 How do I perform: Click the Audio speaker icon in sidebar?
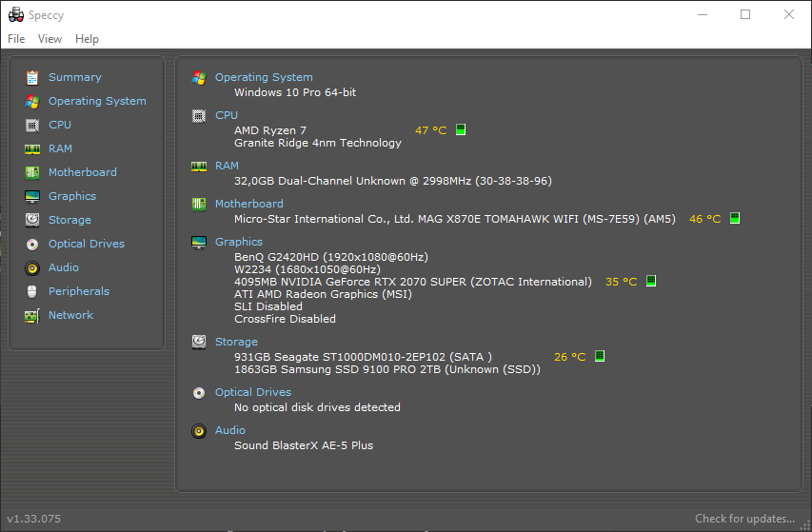point(32,268)
